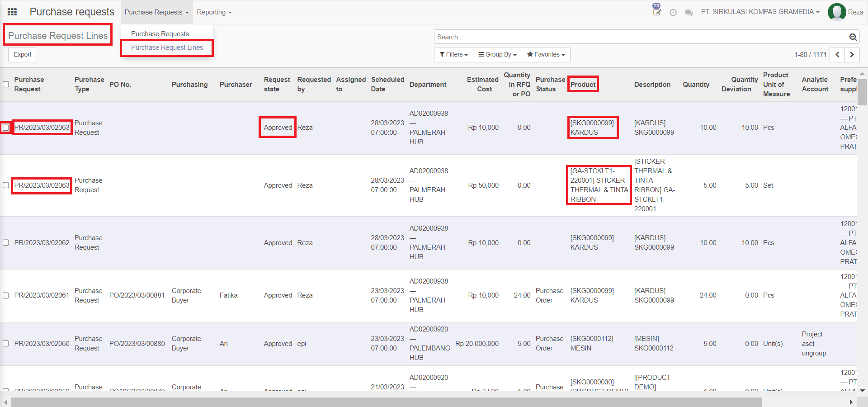This screenshot has width=868, height=407.
Task: Sort by Scheduled Date column header
Action: (x=387, y=84)
